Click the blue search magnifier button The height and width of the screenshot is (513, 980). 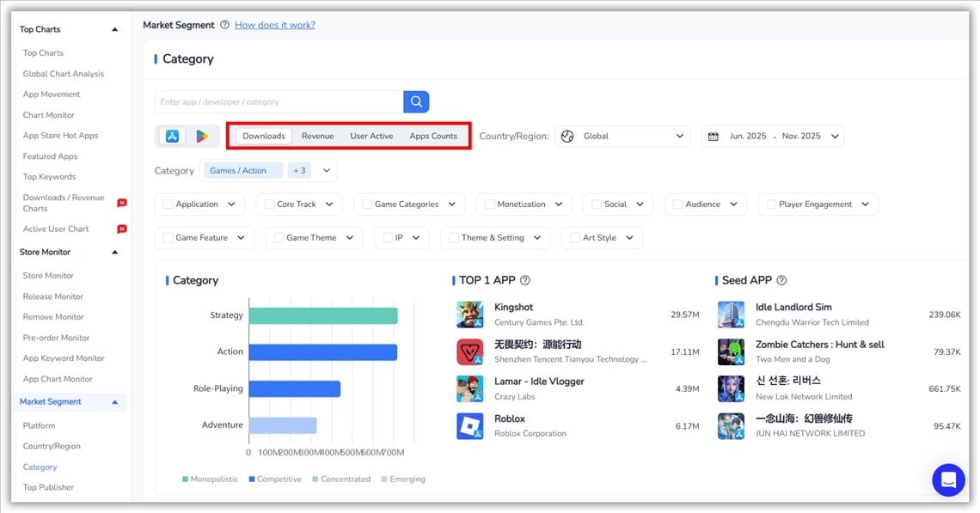pyautogui.click(x=416, y=102)
